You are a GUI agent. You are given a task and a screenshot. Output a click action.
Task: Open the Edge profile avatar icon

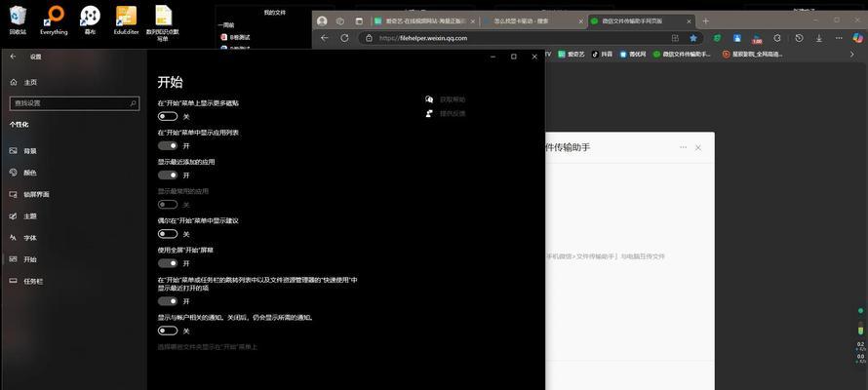coord(323,20)
